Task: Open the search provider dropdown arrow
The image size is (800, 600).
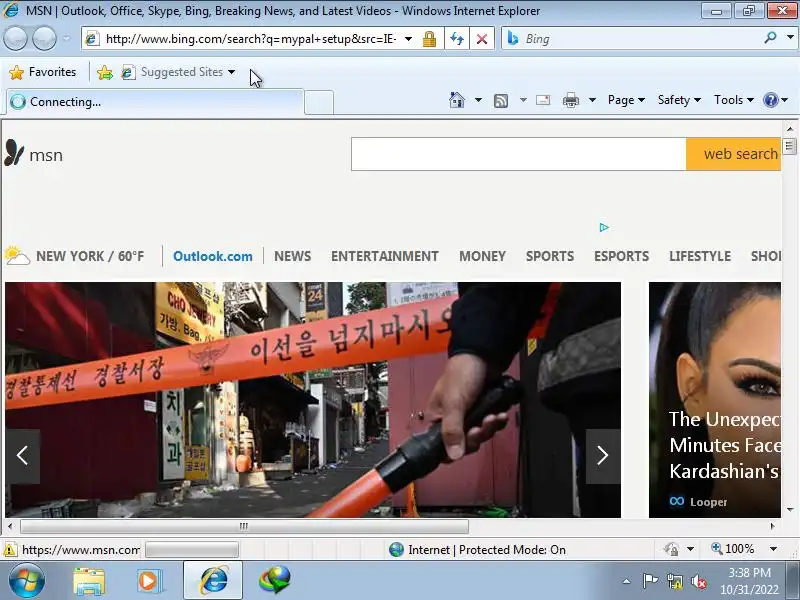Action: click(790, 38)
